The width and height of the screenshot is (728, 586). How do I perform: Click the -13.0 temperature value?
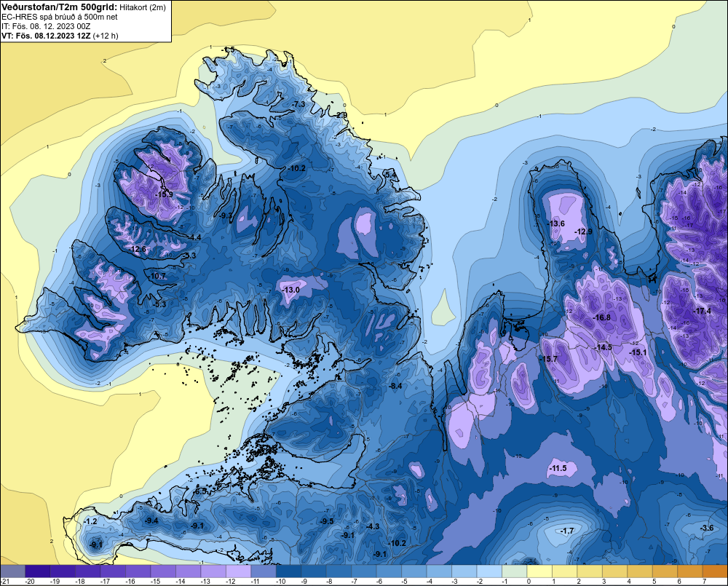(x=290, y=290)
